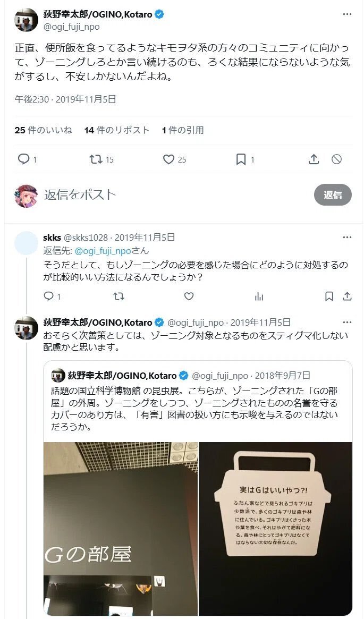Open more options on OGINO's reply tweet
The height and width of the screenshot is (619, 364).
coord(347,322)
